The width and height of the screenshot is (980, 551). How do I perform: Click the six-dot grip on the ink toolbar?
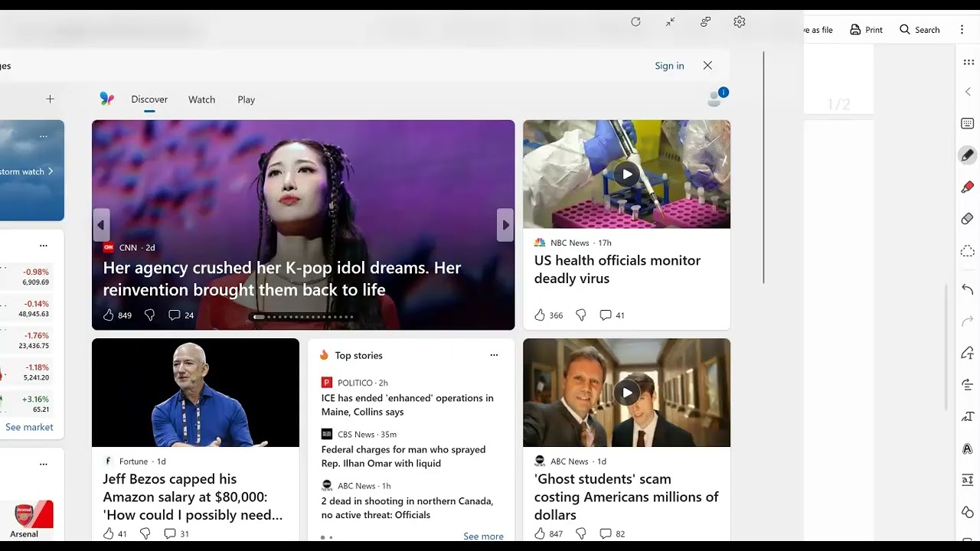(968, 62)
